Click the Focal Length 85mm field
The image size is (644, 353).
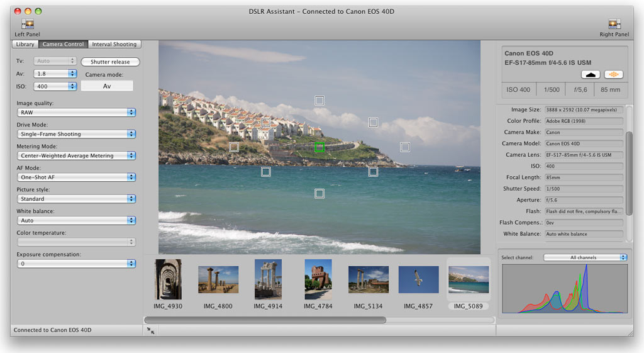pyautogui.click(x=584, y=177)
